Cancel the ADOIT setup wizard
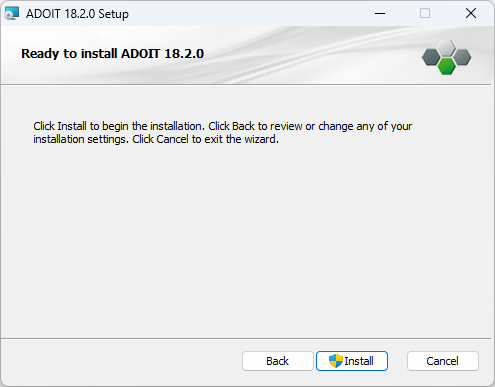Image resolution: width=495 pixels, height=387 pixels. click(443, 361)
